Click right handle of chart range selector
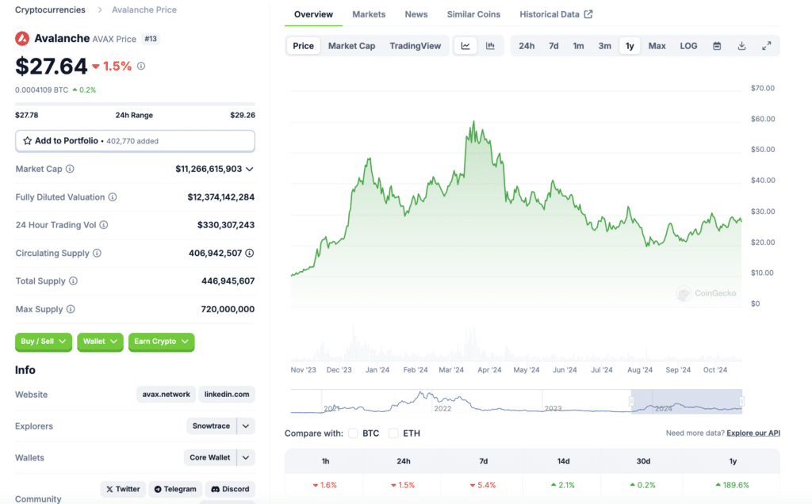The width and height of the screenshot is (812, 504). coord(741,402)
